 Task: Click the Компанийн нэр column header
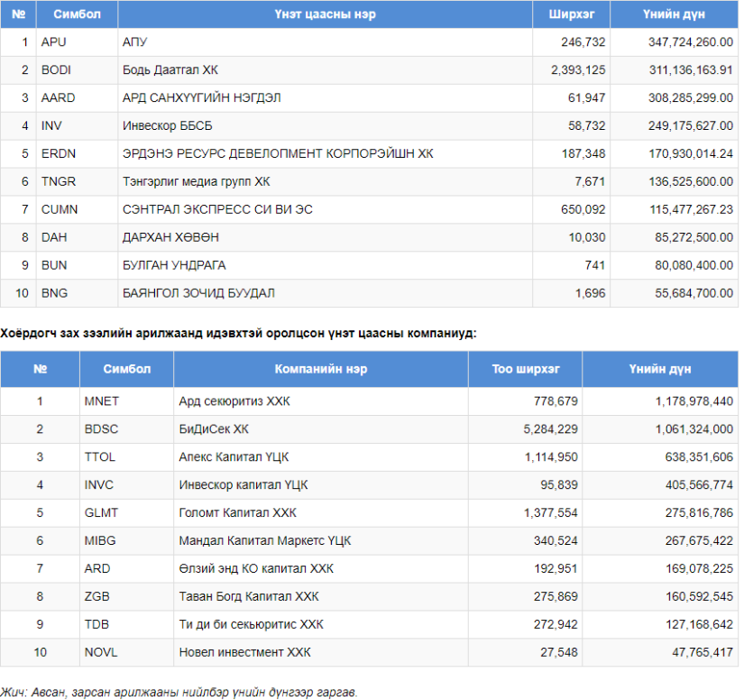point(321,369)
